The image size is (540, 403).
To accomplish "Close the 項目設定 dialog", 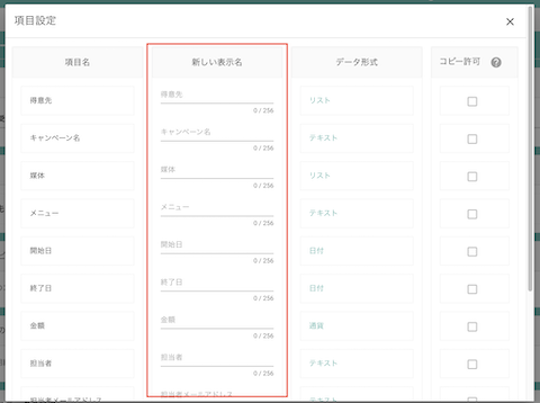I will (510, 22).
